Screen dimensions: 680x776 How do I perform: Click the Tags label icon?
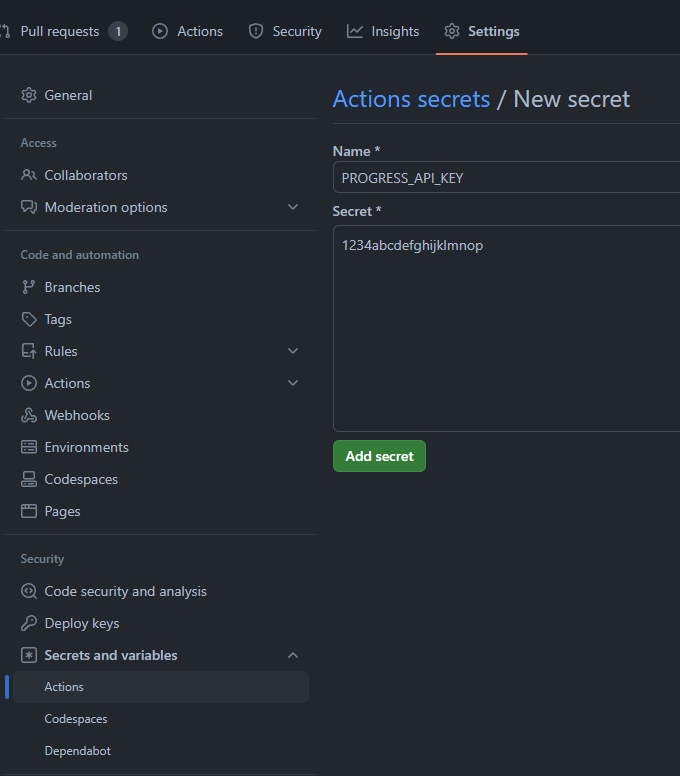click(x=29, y=319)
